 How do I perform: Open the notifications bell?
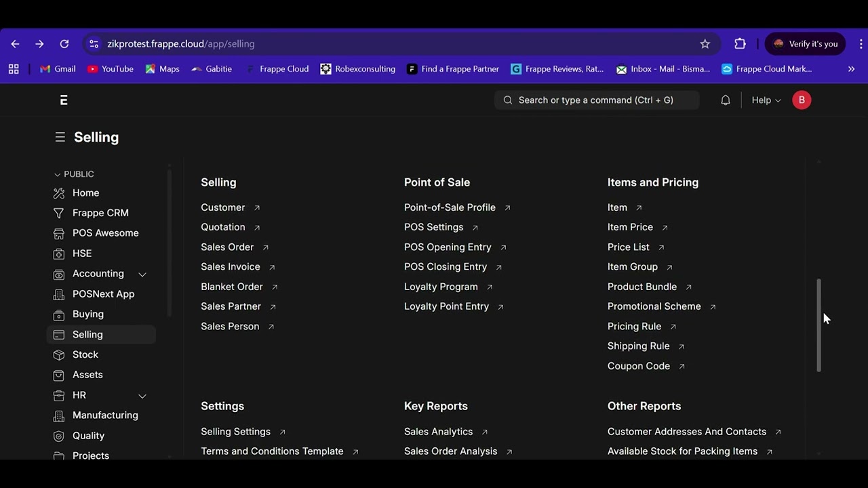pyautogui.click(x=726, y=100)
